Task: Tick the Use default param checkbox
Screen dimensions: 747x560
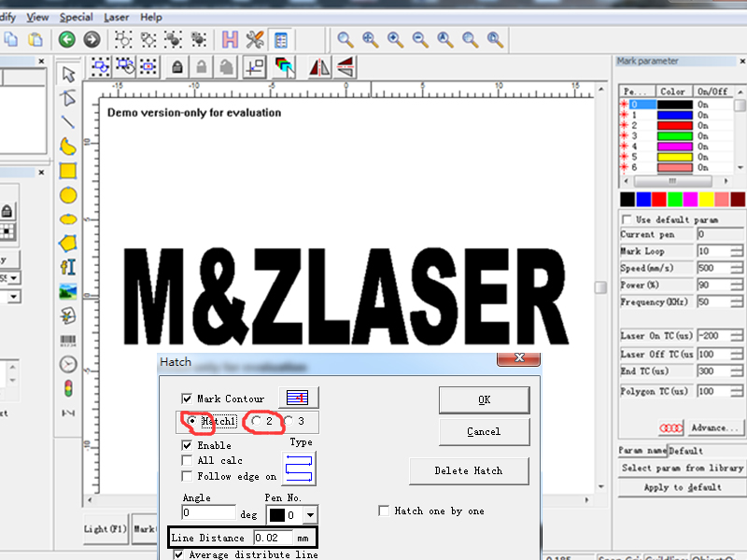Action: [627, 219]
